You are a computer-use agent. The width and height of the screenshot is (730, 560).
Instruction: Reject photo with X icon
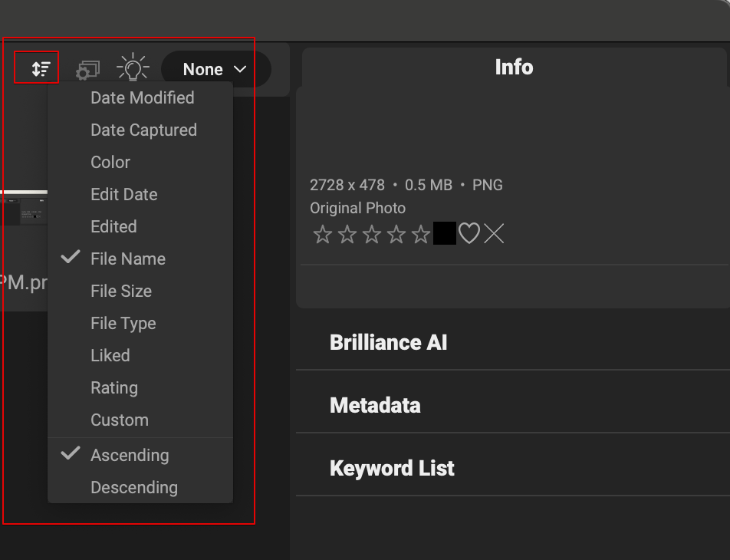(494, 234)
